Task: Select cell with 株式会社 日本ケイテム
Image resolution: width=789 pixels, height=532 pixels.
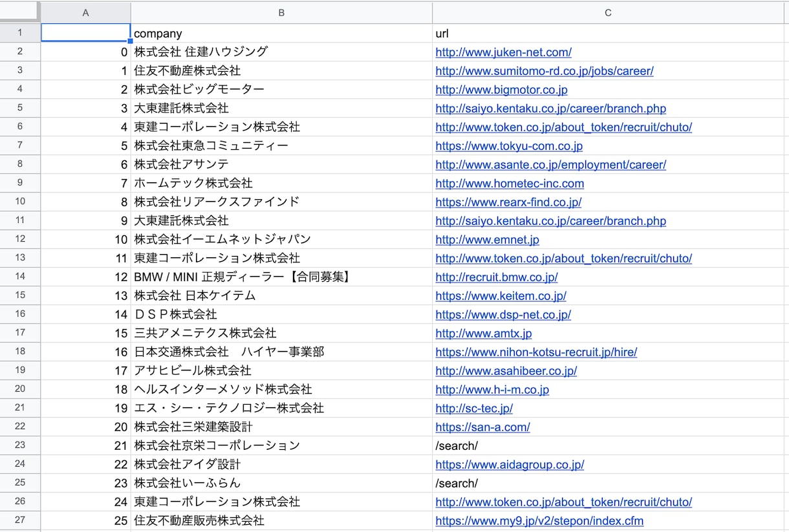Action: pyautogui.click(x=281, y=295)
